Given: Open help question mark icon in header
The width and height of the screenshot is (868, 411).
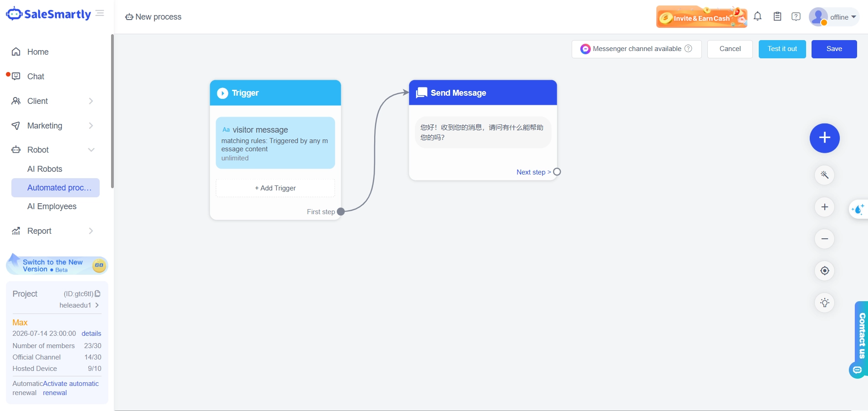Looking at the screenshot, I should coord(796,16).
